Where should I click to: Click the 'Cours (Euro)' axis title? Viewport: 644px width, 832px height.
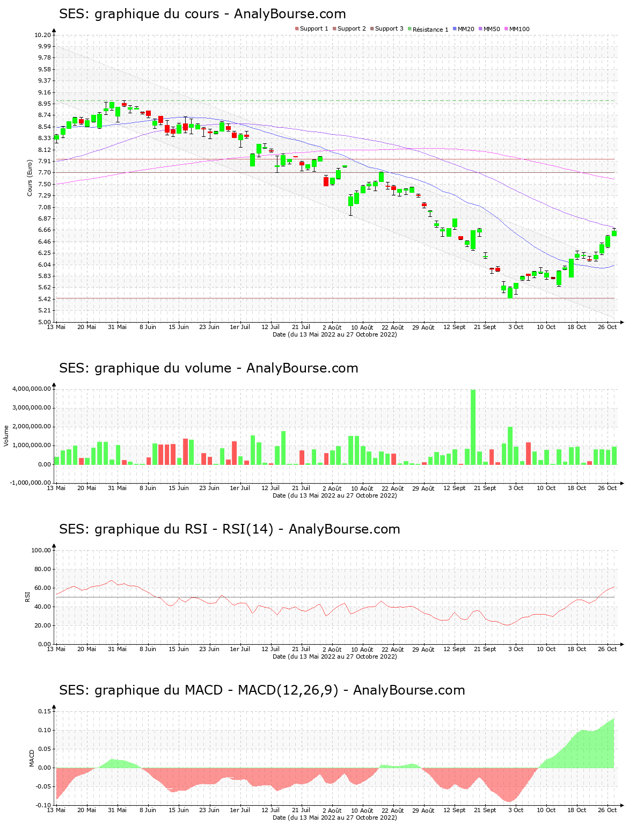30,178
